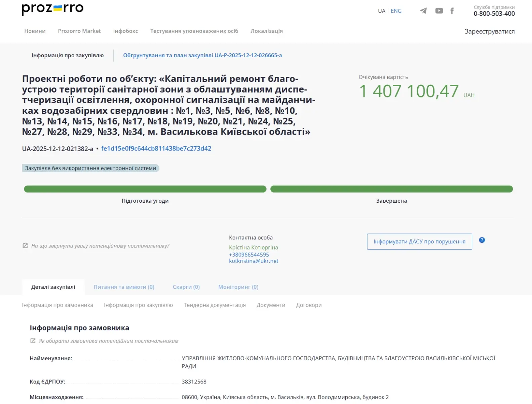
Task: Jump to the Документи section
Action: coord(271,305)
